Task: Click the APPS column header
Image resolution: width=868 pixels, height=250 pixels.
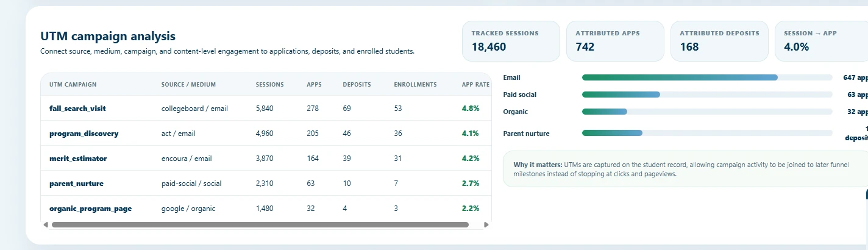Action: click(x=314, y=85)
